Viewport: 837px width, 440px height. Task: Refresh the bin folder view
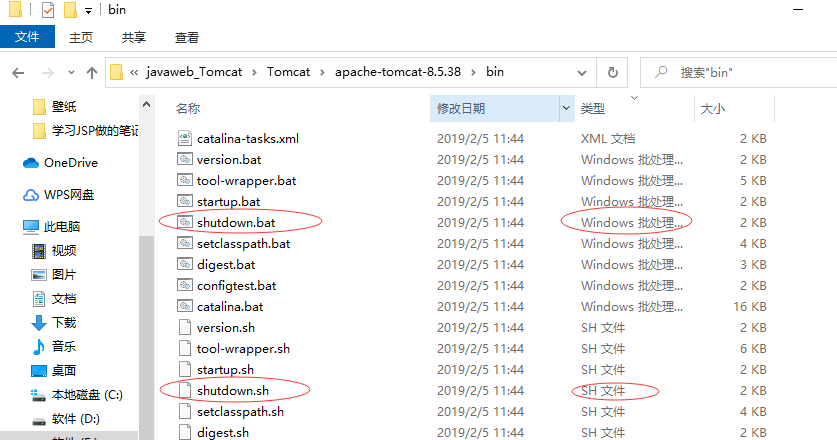613,72
